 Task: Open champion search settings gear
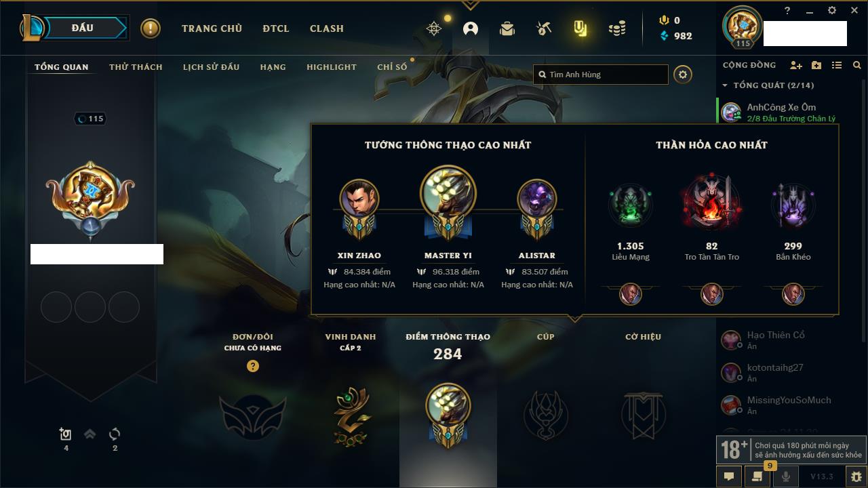pyautogui.click(x=683, y=75)
